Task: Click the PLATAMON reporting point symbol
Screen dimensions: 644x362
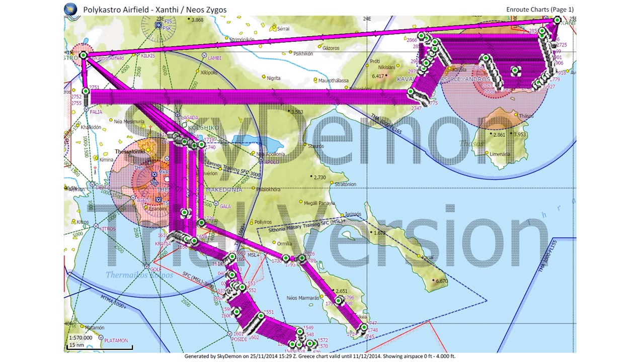Action: tap(100, 340)
